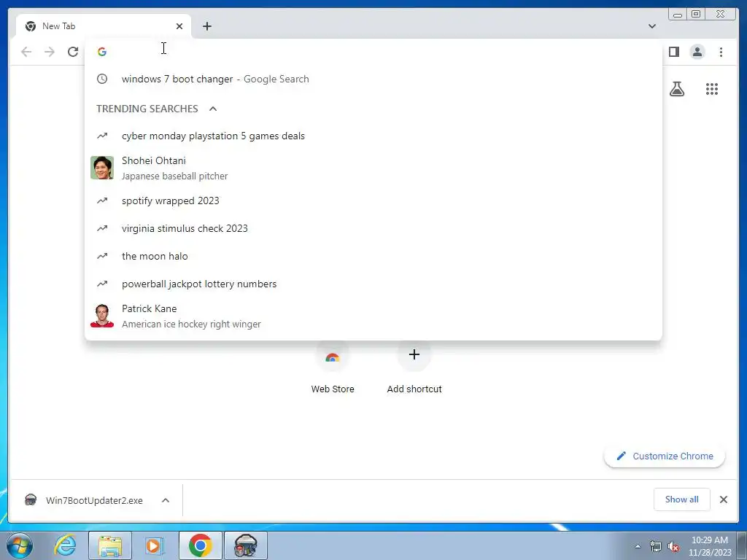Pick powerball jackpot lottery numbers suggestion
Screen dimensions: 747x560
[x=373, y=284]
